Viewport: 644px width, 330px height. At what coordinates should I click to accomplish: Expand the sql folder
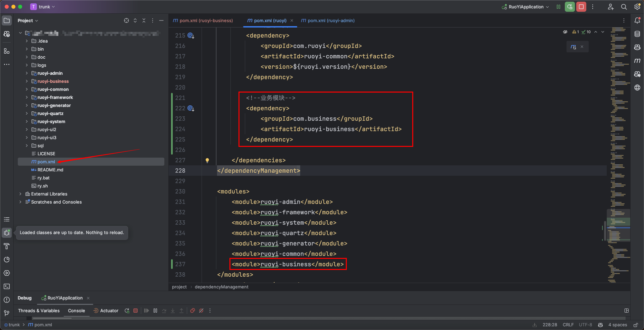pyautogui.click(x=27, y=146)
